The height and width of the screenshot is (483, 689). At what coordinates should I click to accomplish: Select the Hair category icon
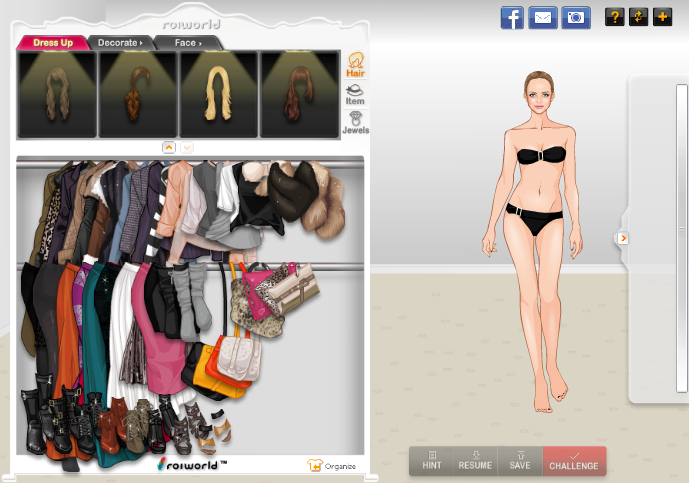[355, 66]
